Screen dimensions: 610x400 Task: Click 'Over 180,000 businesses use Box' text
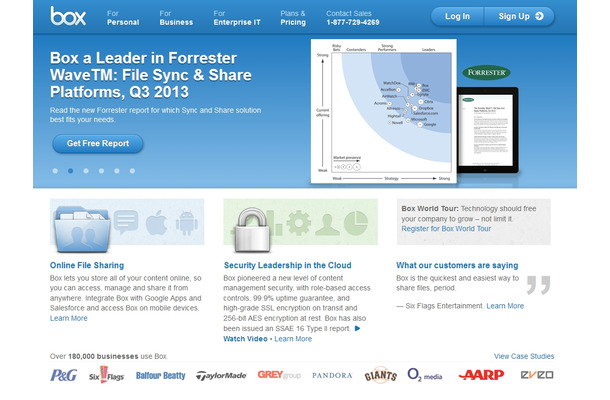tap(109, 356)
